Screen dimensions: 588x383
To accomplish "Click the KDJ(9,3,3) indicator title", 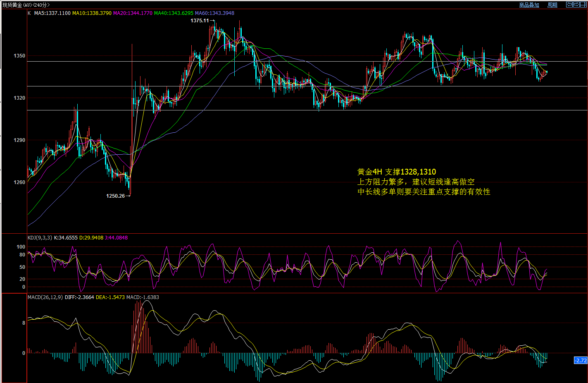I will click(40, 238).
